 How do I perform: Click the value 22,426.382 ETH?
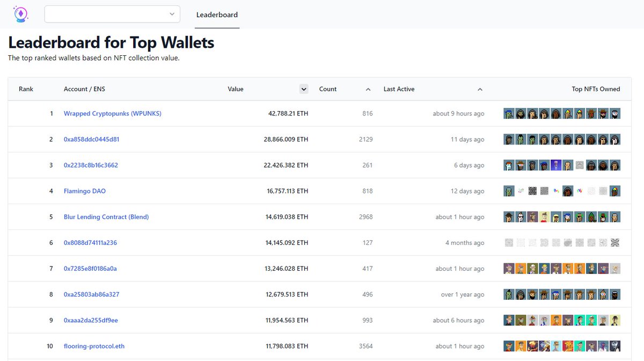click(286, 165)
